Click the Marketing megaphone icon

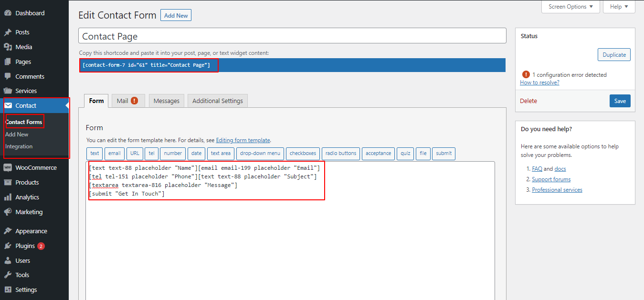[8, 212]
